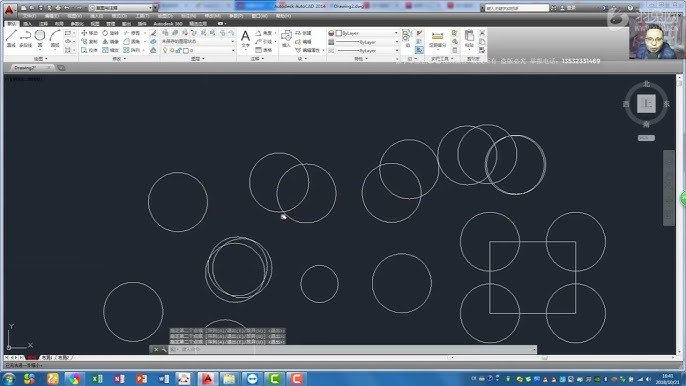The height and width of the screenshot is (386, 686).
Task: Activate the Rotate tool
Action: coord(111,33)
